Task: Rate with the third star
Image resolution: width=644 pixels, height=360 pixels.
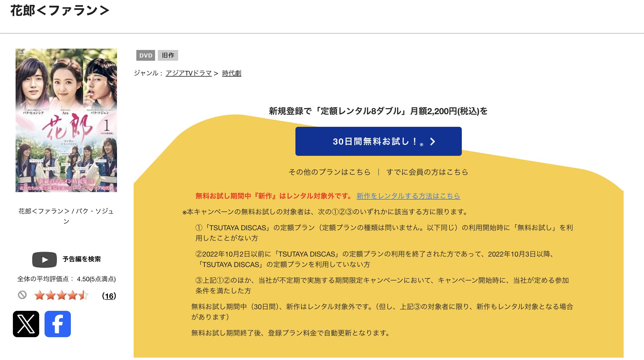Action: pos(61,295)
